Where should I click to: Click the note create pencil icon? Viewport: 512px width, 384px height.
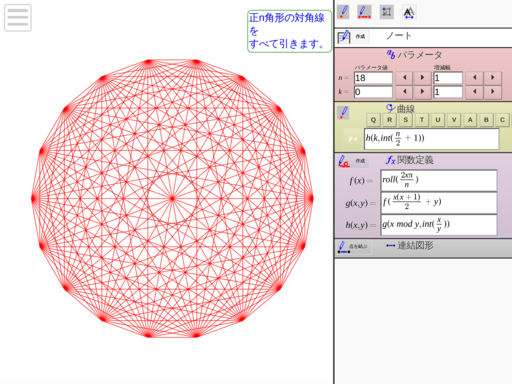click(x=344, y=37)
